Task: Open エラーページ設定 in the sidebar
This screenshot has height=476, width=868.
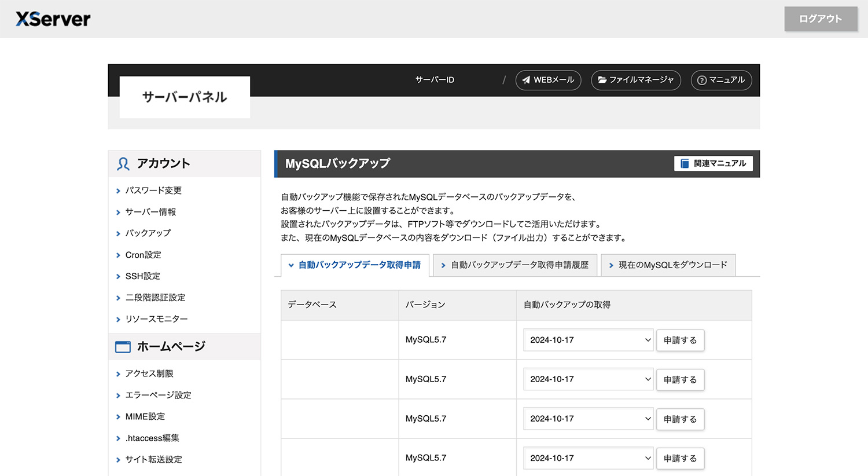Action: [x=159, y=396]
